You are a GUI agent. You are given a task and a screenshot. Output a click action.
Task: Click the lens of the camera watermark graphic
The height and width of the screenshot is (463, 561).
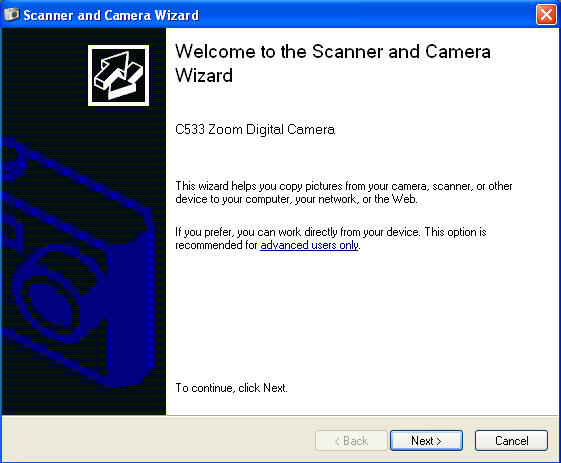click(54, 297)
